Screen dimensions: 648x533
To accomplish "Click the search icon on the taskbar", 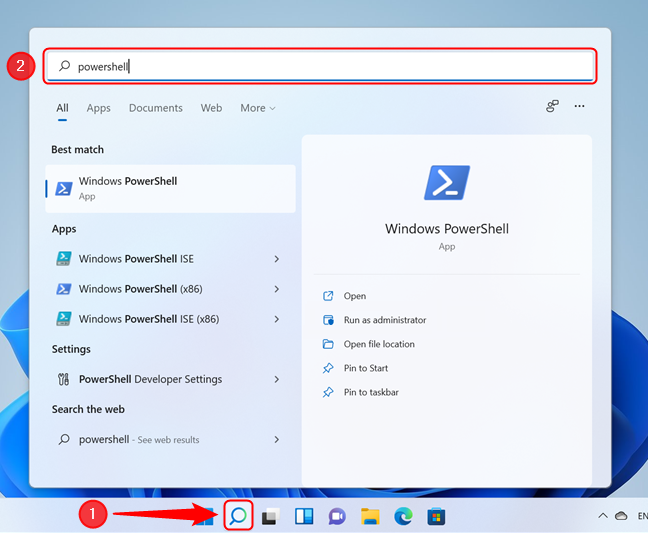I will tap(238, 516).
